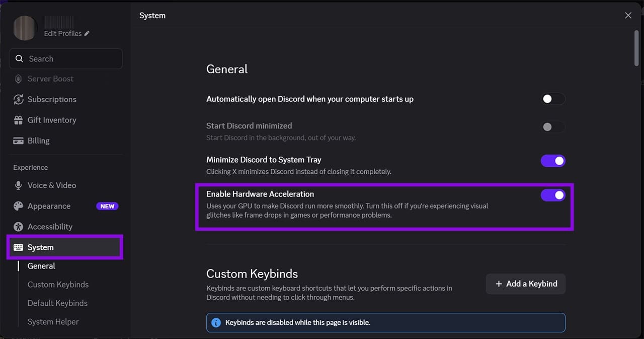
Task: Click 'Uses your GPU to make Discord' description
Action: tap(347, 211)
